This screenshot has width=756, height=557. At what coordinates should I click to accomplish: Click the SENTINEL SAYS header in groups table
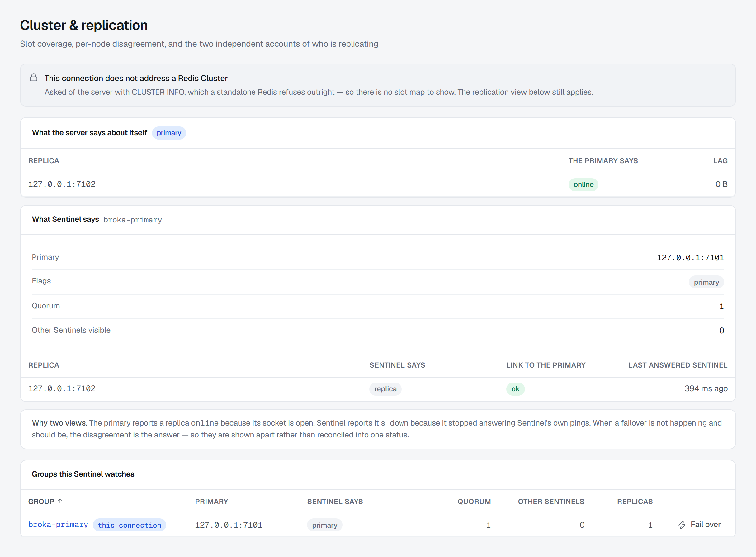point(335,501)
